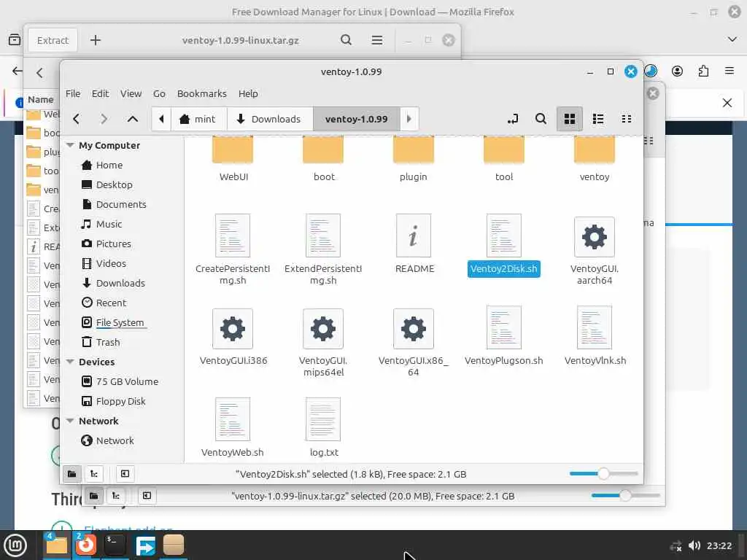Screen dimensions: 747x560
Task: Select VentoyGUI.i386 executable
Action: coord(233,335)
